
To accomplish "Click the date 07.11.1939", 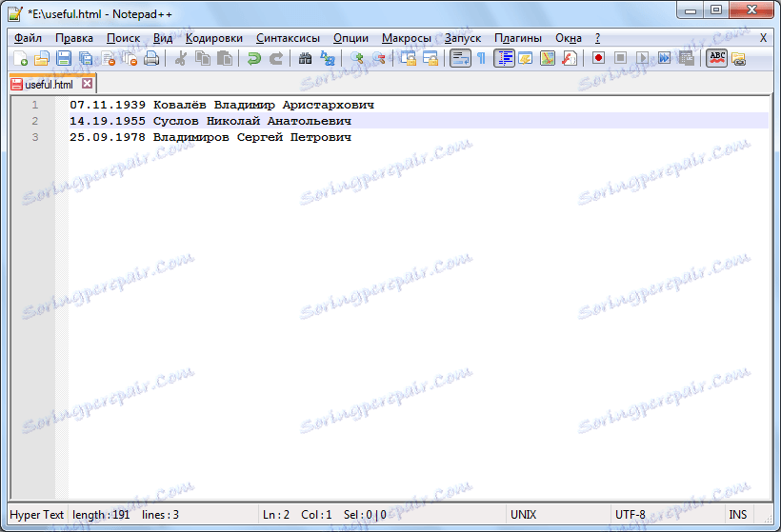I will coord(108,105).
